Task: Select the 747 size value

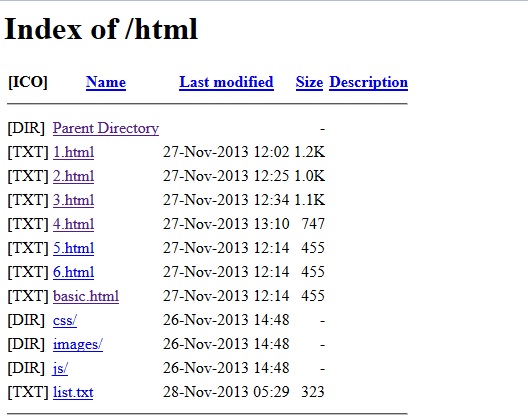Action: coord(313,224)
